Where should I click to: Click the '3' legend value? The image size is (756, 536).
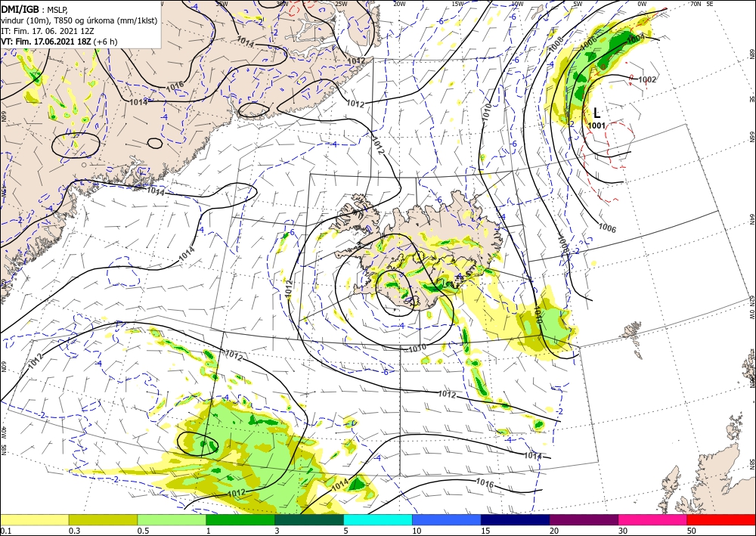[x=277, y=531]
